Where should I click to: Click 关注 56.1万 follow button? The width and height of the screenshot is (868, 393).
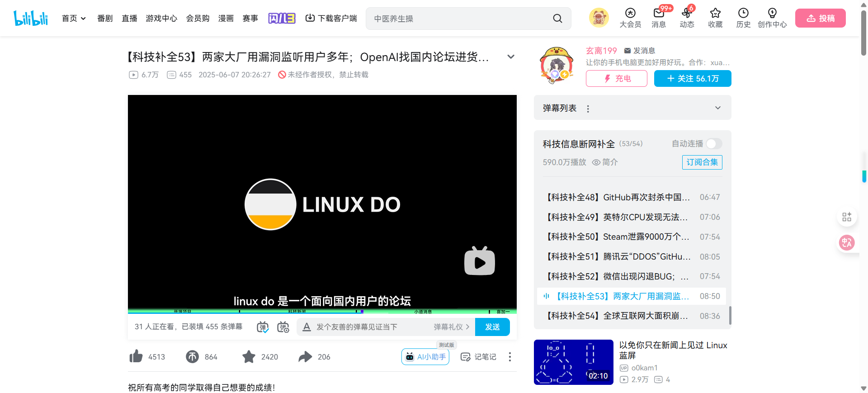point(692,78)
